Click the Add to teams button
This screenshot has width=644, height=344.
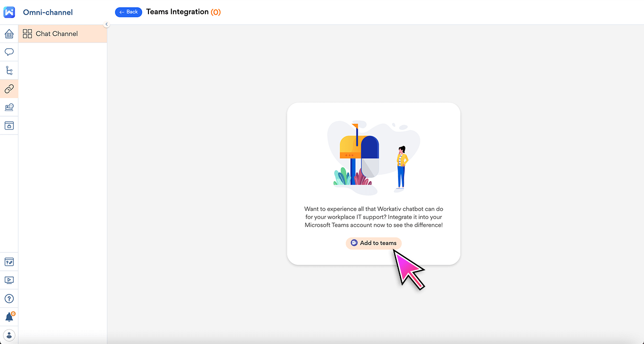click(x=374, y=243)
